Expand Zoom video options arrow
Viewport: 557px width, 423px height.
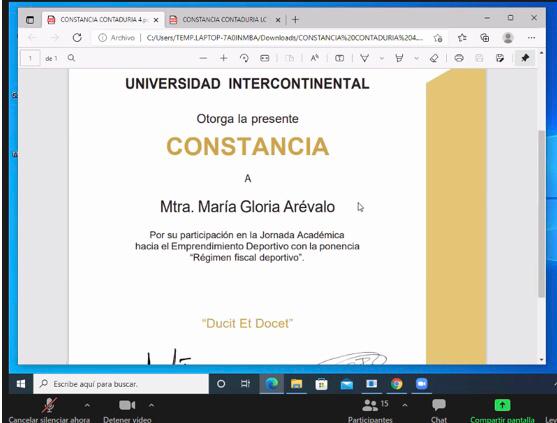coord(151,405)
